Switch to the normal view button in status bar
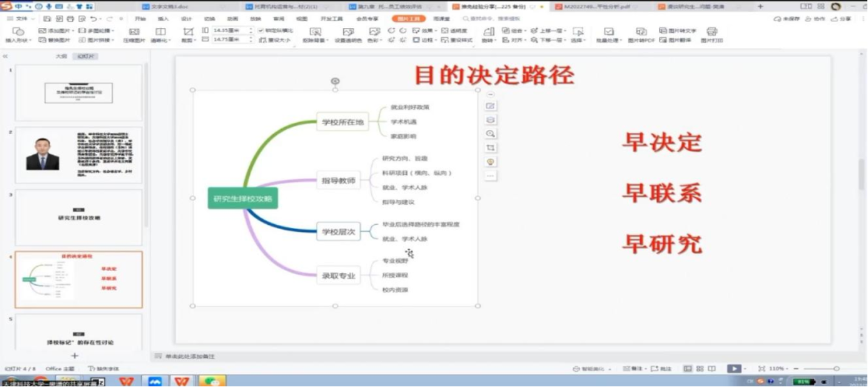The width and height of the screenshot is (868, 387). click(688, 369)
